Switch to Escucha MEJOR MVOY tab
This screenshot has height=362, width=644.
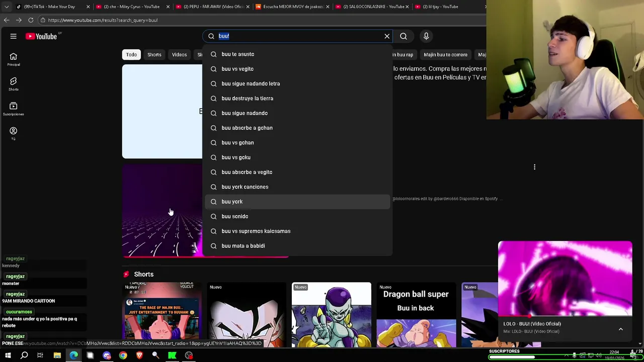pos(293,7)
